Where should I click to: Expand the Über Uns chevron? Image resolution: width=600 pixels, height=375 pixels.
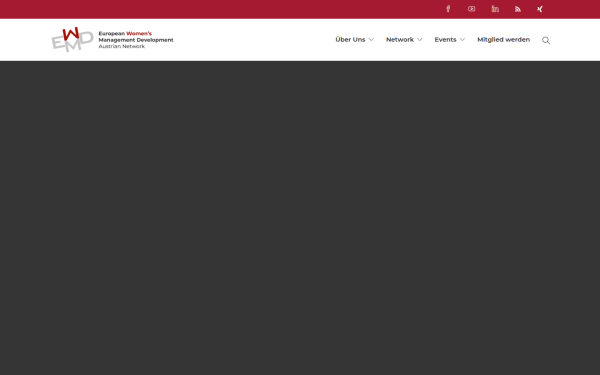[x=371, y=40]
